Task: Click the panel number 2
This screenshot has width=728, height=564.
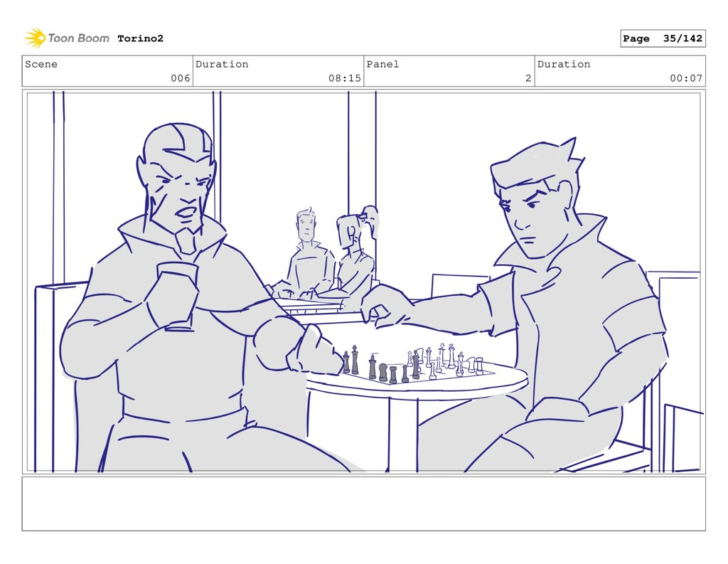Action: 528,78
